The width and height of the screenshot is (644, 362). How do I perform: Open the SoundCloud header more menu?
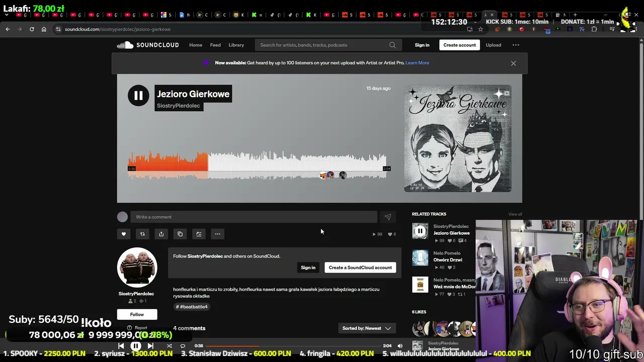pyautogui.click(x=516, y=45)
